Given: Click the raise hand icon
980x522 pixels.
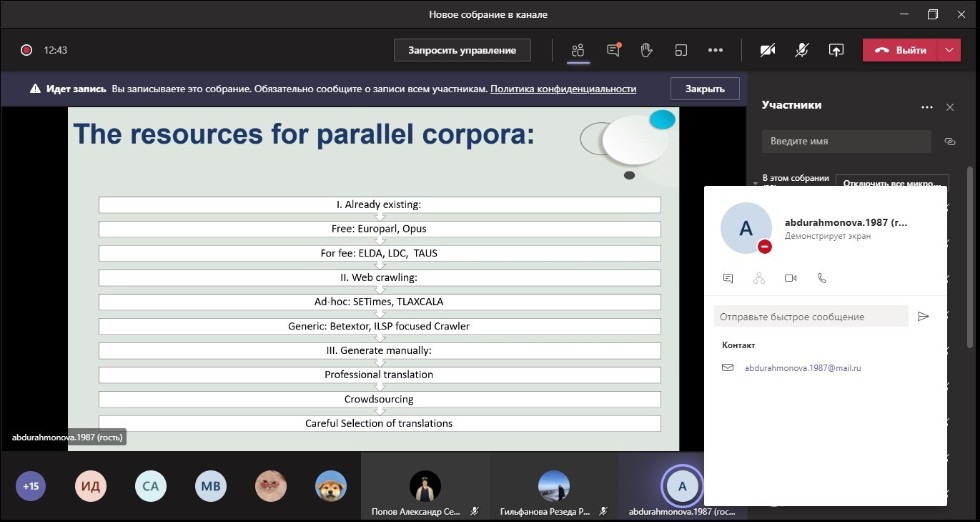Looking at the screenshot, I should (646, 50).
